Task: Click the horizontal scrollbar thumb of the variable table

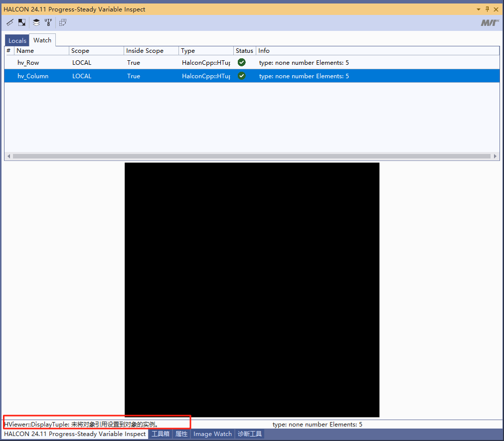Action: (252, 156)
